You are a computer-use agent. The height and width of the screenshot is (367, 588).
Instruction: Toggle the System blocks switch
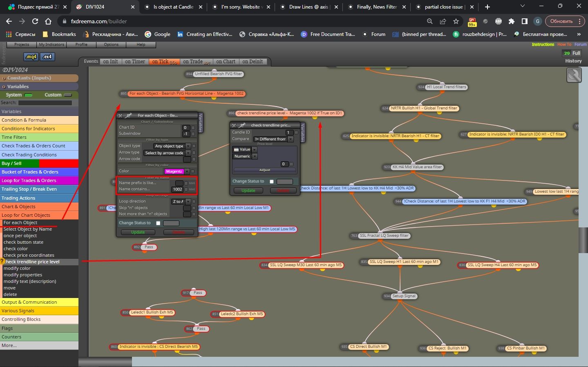coord(28,95)
